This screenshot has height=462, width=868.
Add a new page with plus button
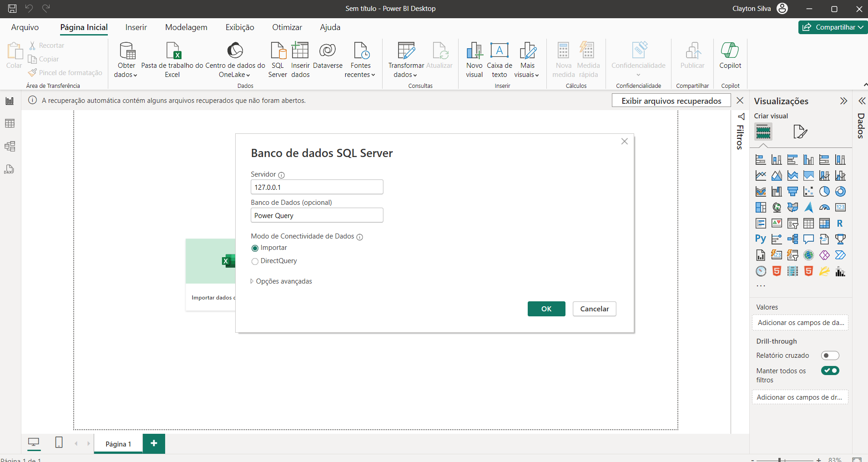(154, 443)
